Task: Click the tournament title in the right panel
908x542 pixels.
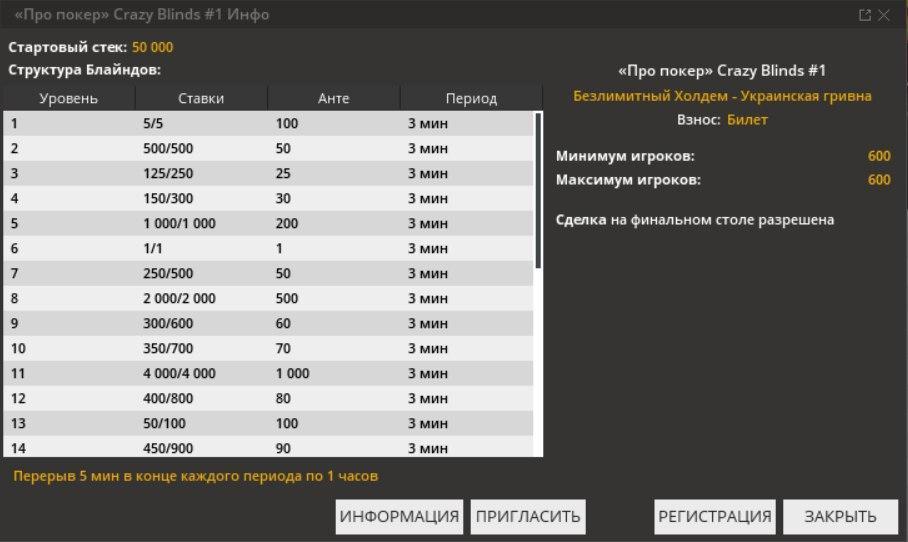Action: (722, 71)
